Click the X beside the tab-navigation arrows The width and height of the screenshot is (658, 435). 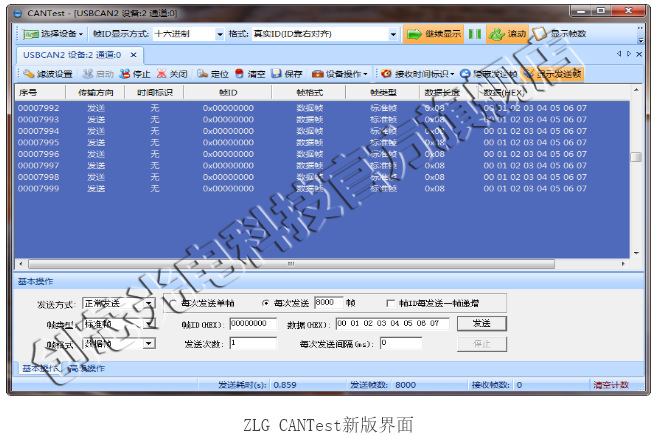click(x=639, y=54)
